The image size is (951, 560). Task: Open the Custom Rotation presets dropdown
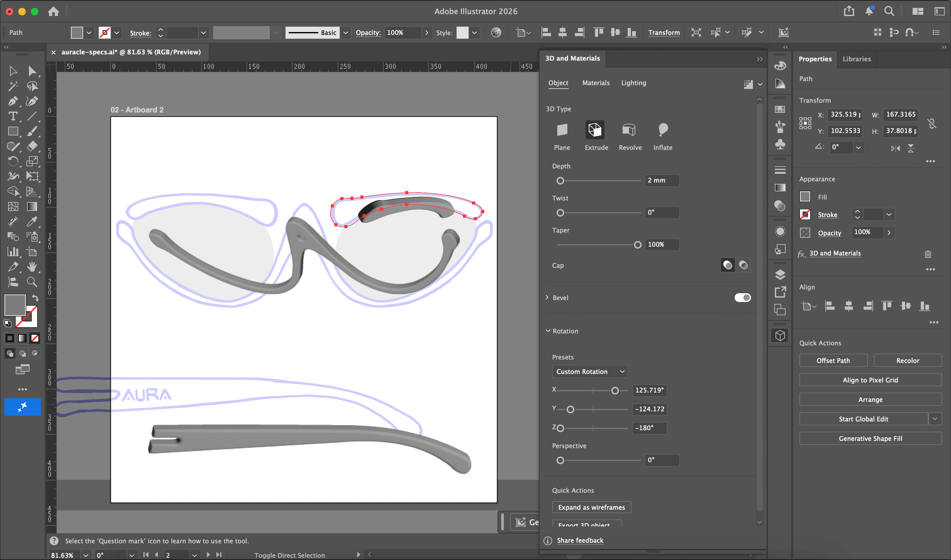tap(590, 372)
